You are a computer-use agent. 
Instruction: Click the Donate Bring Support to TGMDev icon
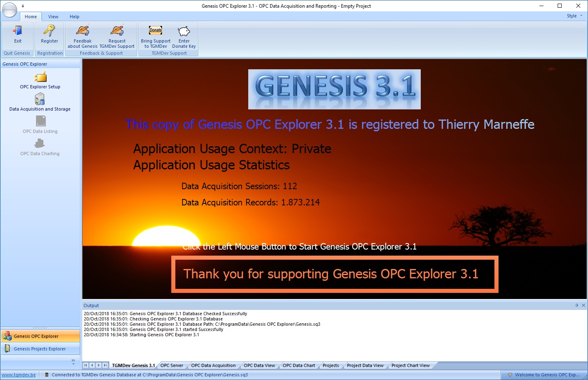[x=156, y=36]
